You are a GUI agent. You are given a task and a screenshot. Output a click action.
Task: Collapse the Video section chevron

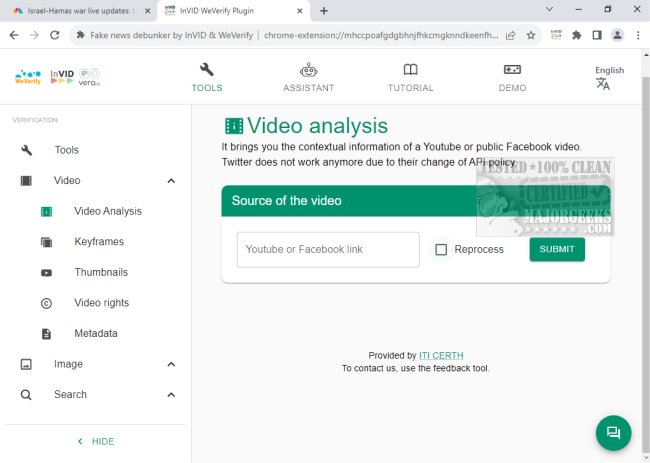tap(171, 181)
